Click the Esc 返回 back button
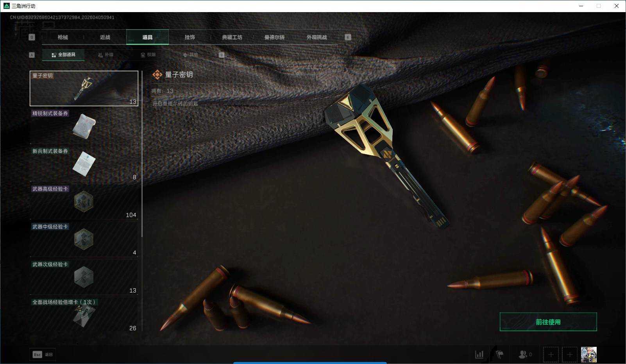This screenshot has width=626, height=364. 43,355
